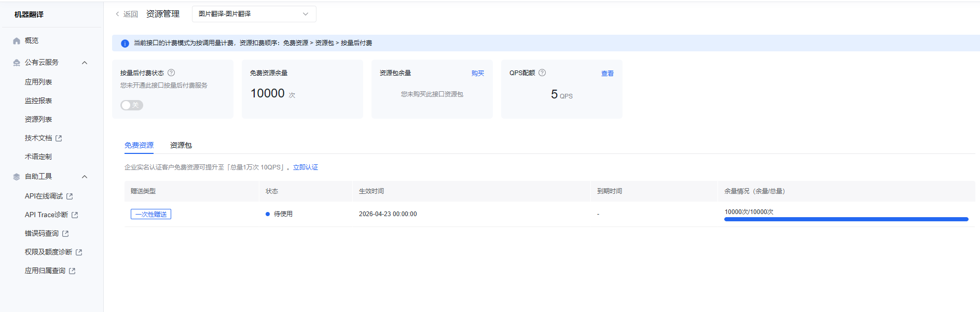This screenshot has height=312, width=980.
Task: Switch to the 资源包 tab
Action: [181, 146]
